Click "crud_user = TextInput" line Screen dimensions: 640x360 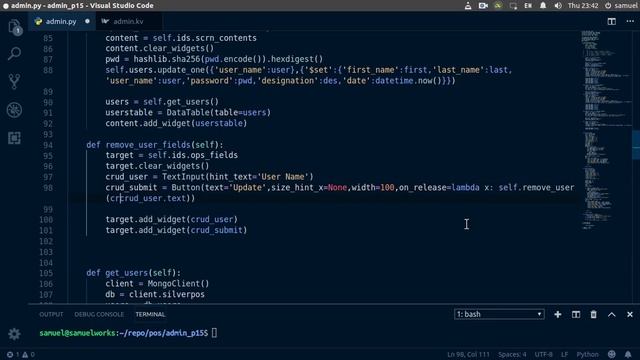[x=209, y=177]
